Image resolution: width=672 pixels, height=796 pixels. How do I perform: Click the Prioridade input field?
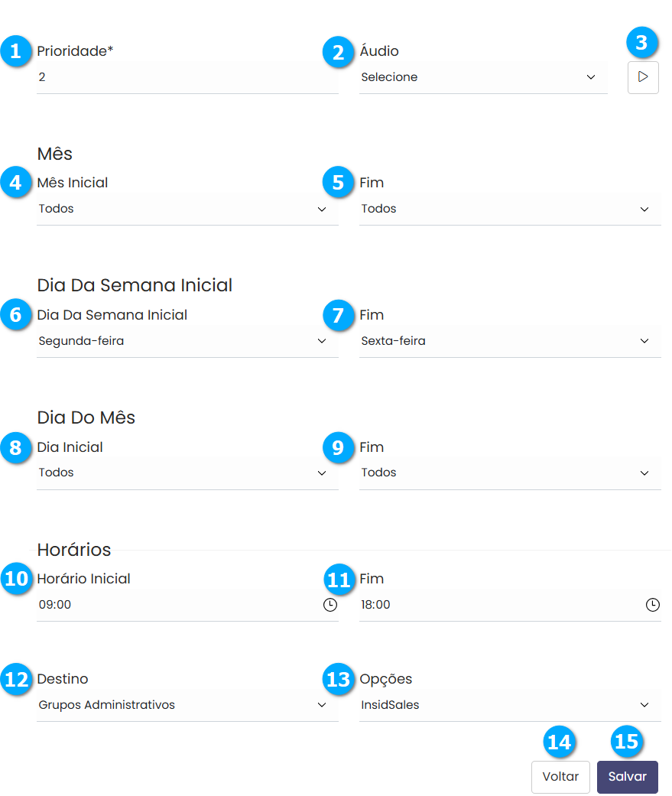point(187,77)
